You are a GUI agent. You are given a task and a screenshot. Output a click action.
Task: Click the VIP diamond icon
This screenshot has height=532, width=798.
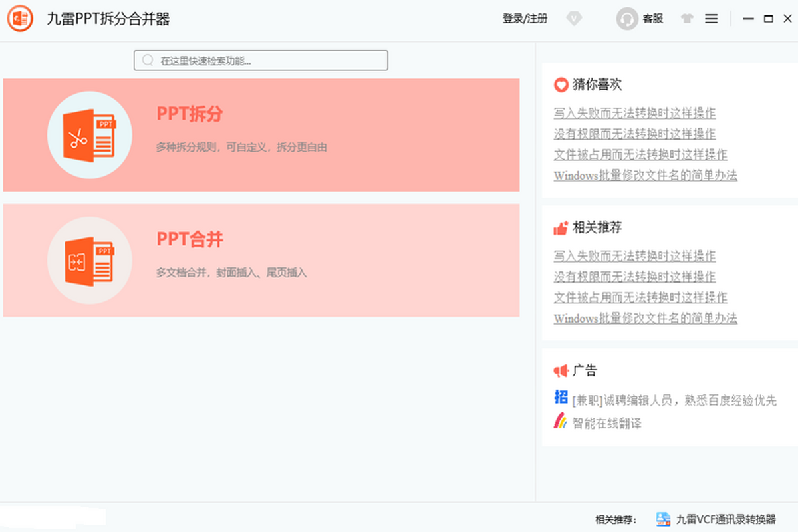tap(574, 19)
